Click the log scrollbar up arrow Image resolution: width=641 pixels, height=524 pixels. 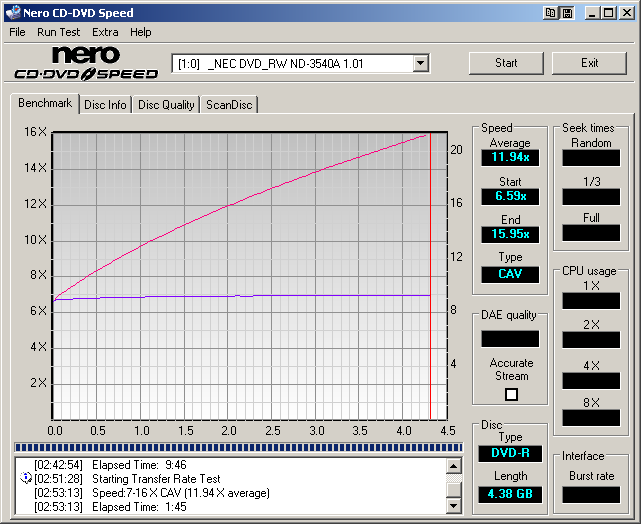(454, 466)
